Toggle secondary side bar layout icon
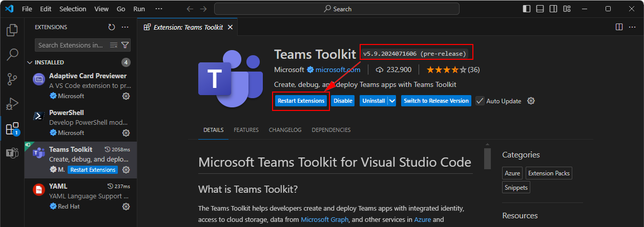Image resolution: width=644 pixels, height=227 pixels. point(553,9)
